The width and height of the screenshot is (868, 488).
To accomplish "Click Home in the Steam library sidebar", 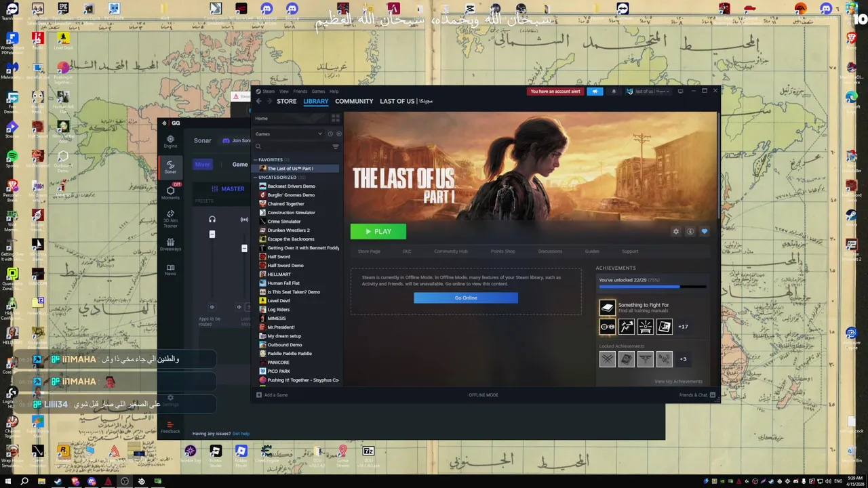I will tap(261, 119).
